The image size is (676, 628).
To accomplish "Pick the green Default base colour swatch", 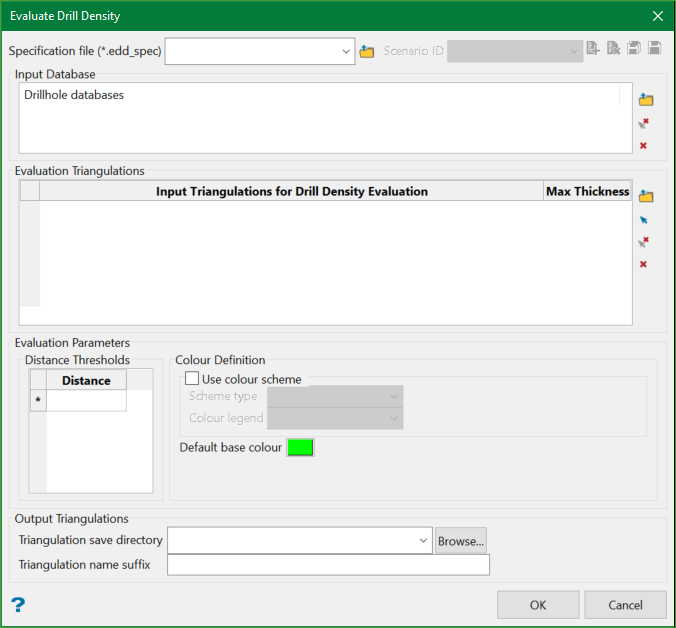I will click(x=300, y=448).
